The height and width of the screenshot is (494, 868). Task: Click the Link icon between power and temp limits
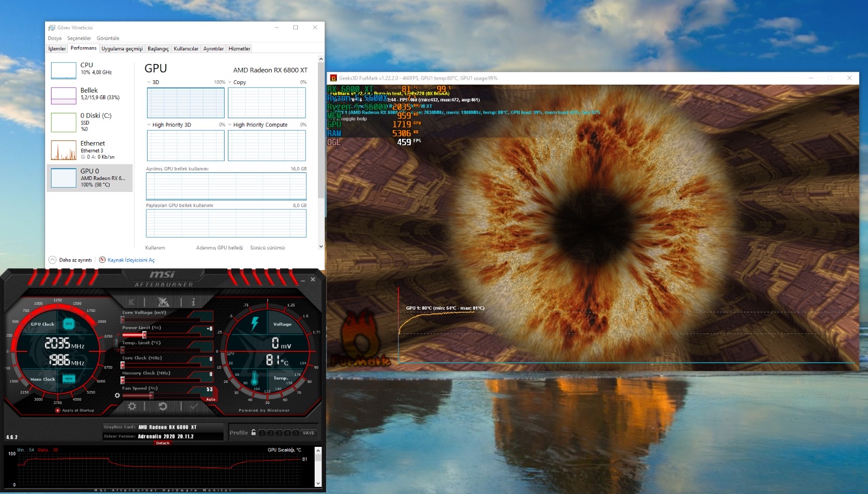point(116,342)
